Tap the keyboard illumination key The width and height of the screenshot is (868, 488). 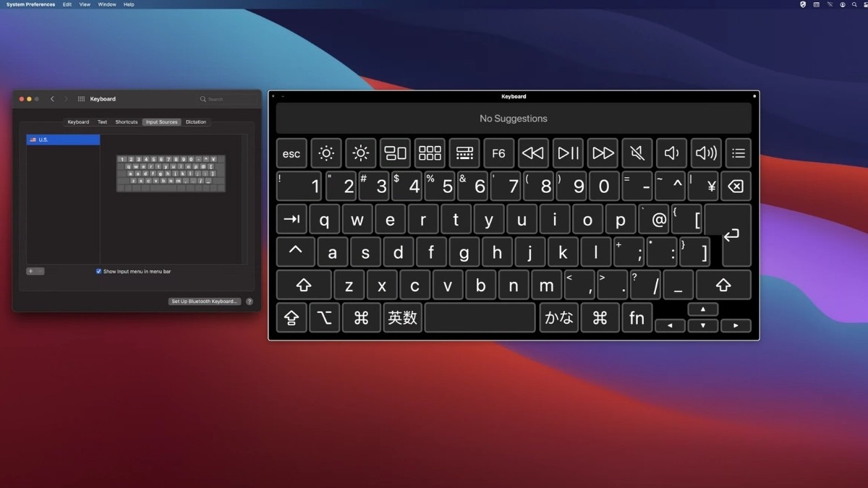coord(464,153)
